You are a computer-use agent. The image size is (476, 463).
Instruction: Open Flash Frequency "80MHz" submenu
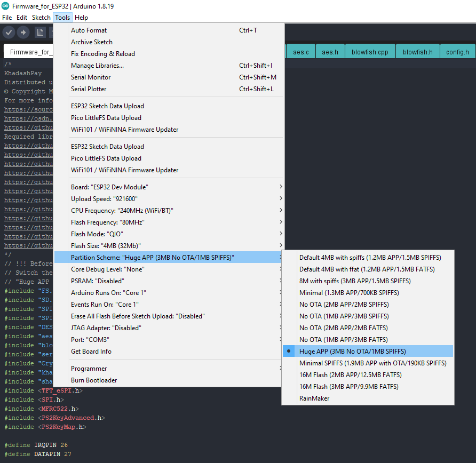click(169, 222)
